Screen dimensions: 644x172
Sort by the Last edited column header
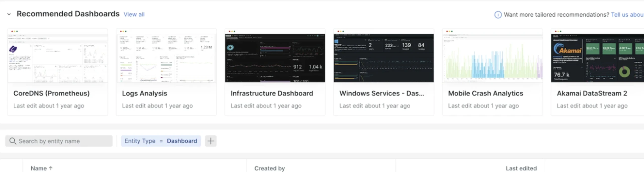(521, 168)
